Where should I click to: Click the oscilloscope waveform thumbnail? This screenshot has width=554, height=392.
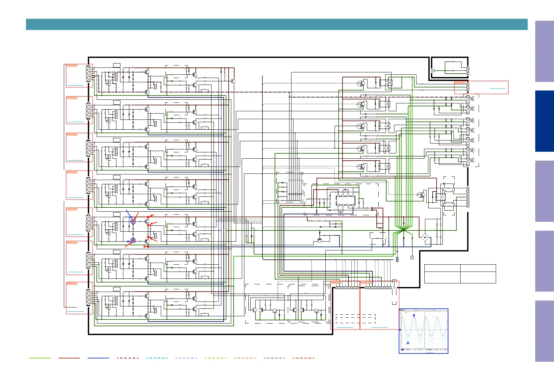[424, 331]
